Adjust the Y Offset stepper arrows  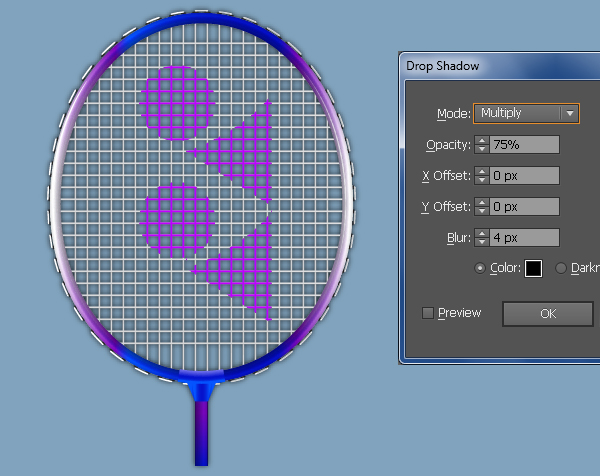482,207
